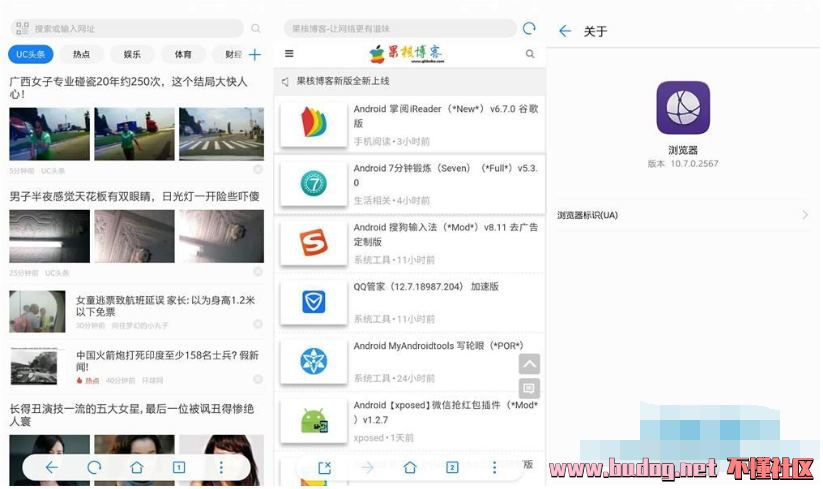Viewport: 823px width, 489px height.
Task: Click the 搜狗输入法 app thumbnail
Action: tap(313, 242)
